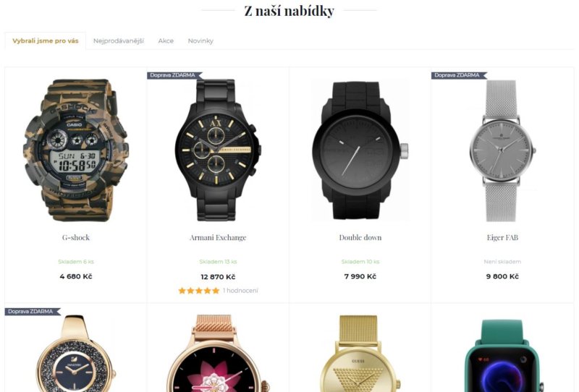Open the green smartwatch image

coord(502,355)
